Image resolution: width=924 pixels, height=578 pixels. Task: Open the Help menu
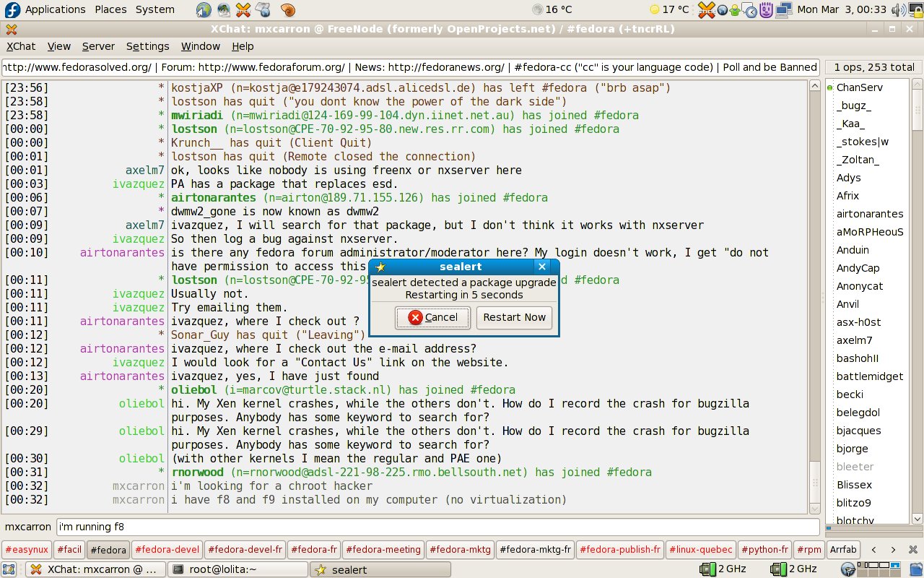243,46
